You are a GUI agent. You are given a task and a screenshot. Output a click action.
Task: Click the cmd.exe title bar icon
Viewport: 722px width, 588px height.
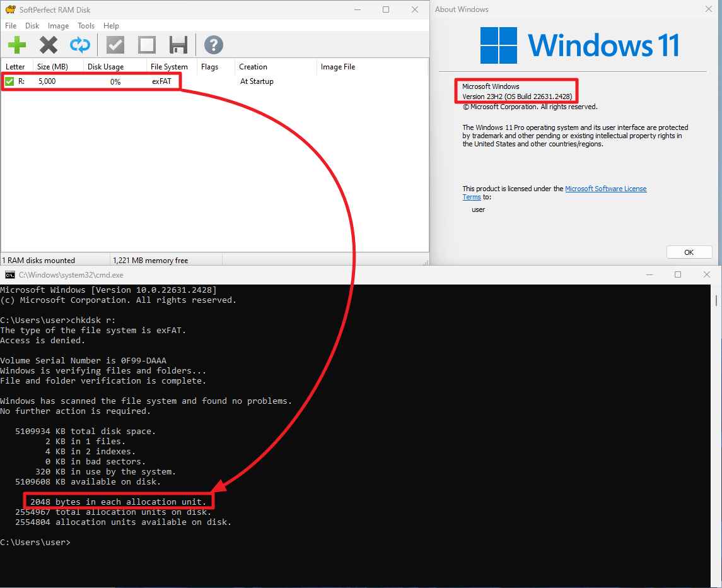9,275
